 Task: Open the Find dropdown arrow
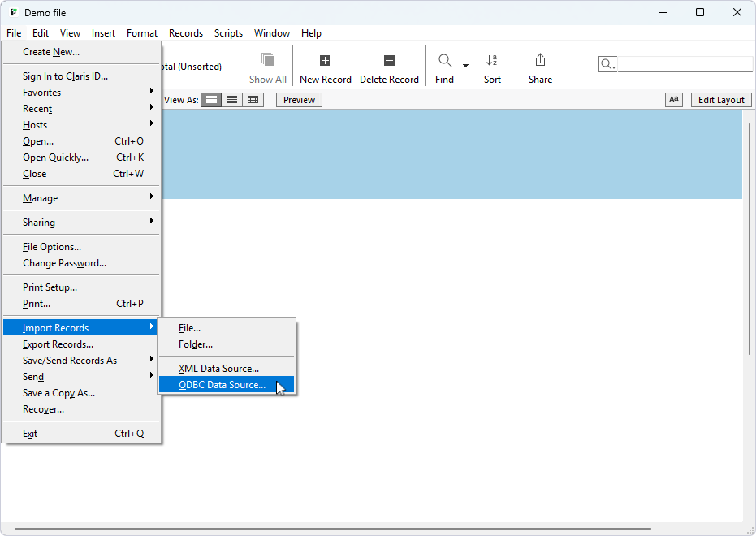click(x=464, y=65)
